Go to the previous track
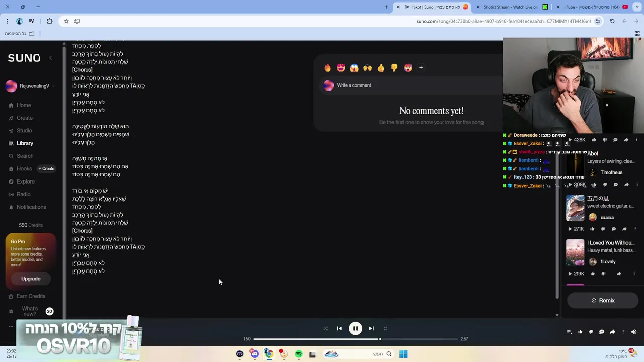The width and height of the screenshot is (644, 362). click(x=339, y=328)
